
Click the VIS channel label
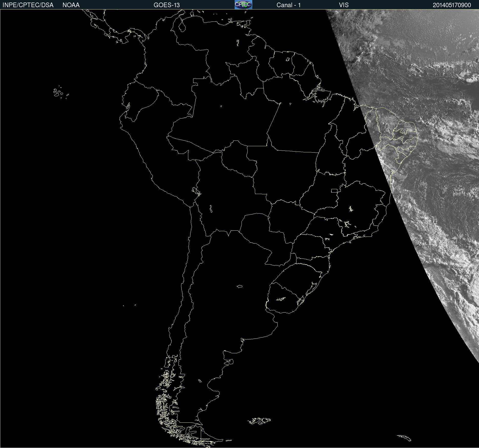click(344, 5)
